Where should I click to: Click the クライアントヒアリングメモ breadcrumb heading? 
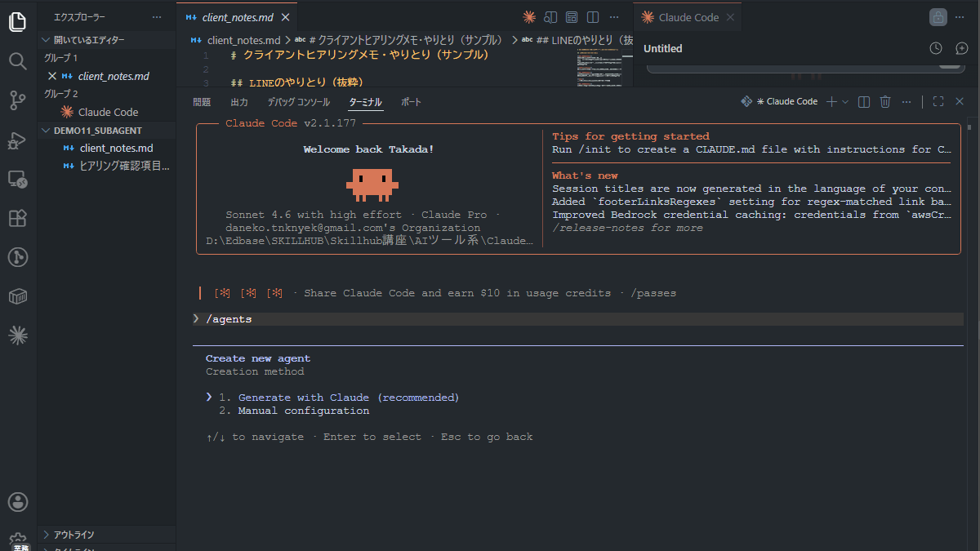coord(399,39)
